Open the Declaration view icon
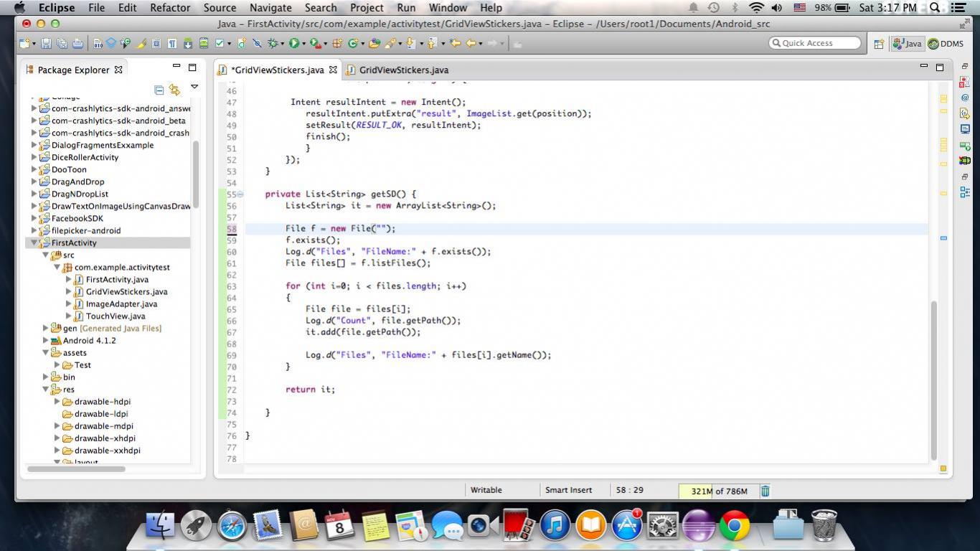The height and width of the screenshot is (551, 980). pyautogui.click(x=965, y=113)
